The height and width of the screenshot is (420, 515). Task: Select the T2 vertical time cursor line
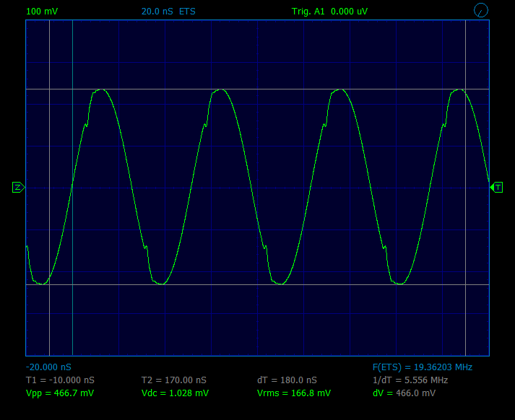point(465,188)
